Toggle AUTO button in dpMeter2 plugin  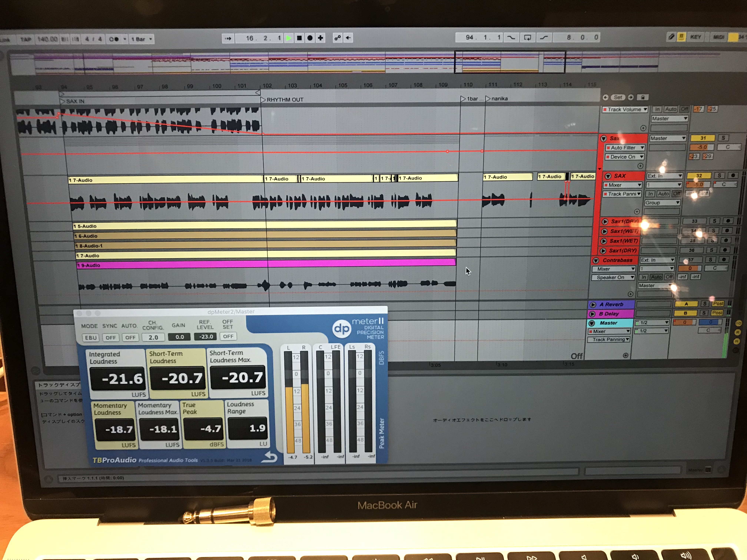pyautogui.click(x=130, y=338)
